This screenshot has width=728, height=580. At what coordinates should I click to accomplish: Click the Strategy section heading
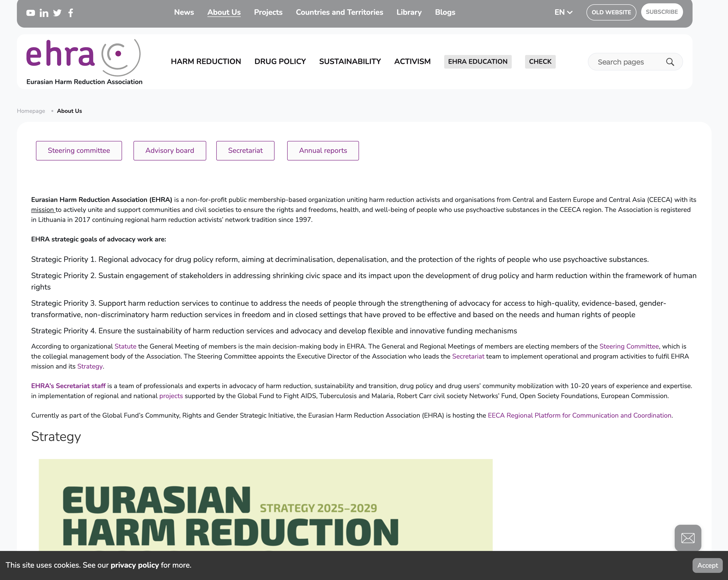(x=56, y=437)
